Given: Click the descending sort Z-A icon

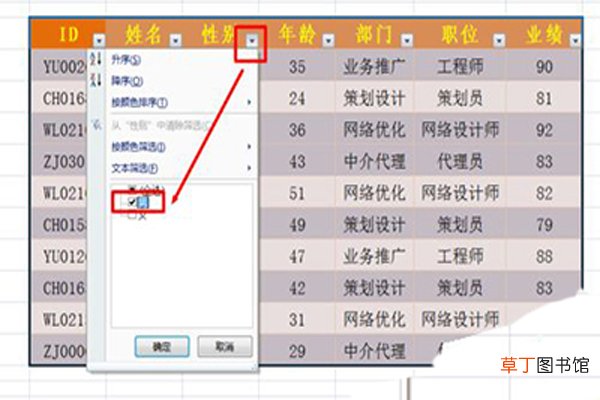Looking at the screenshot, I should point(96,80).
